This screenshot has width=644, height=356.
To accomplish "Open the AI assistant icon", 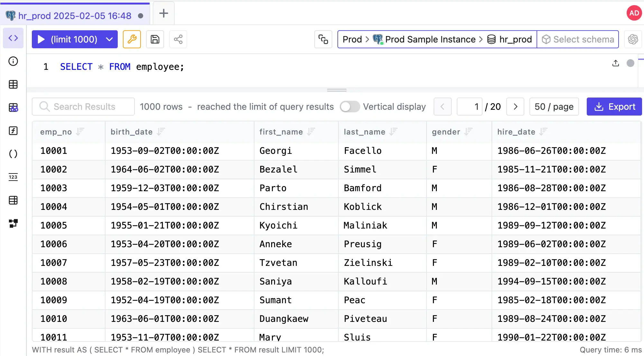I will (x=633, y=39).
